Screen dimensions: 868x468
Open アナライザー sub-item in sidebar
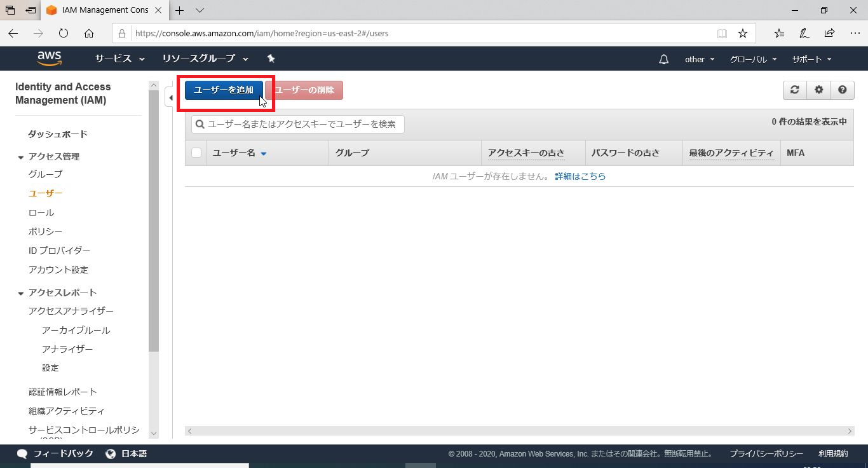[x=67, y=349]
